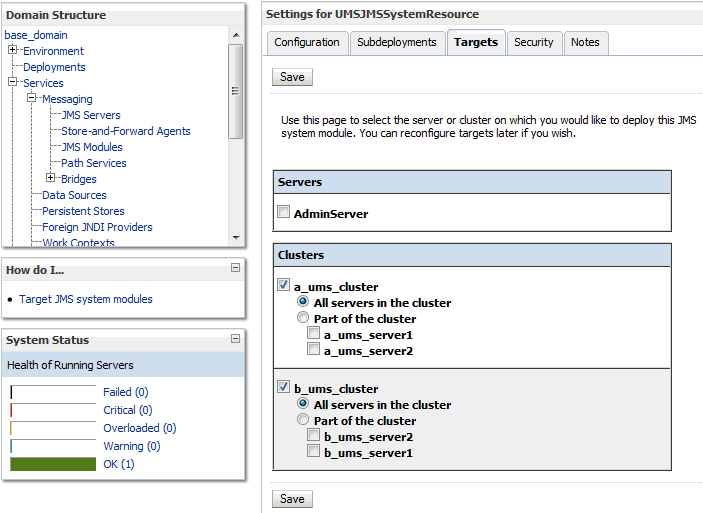
Task: Collapse the System Status panel
Action: pos(235,339)
